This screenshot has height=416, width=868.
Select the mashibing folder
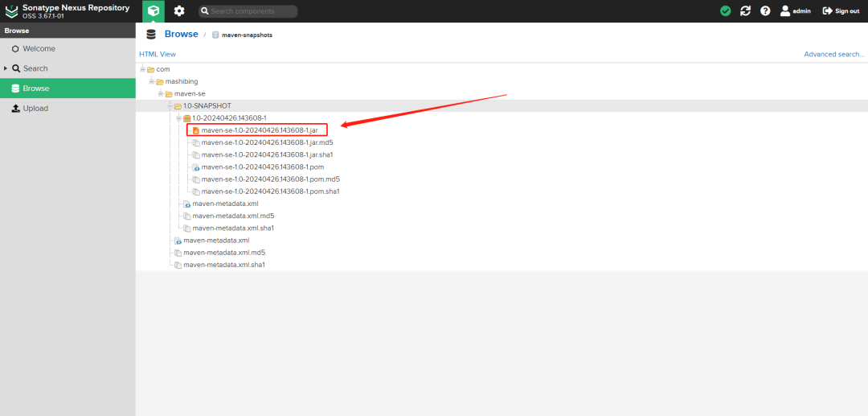pos(182,81)
